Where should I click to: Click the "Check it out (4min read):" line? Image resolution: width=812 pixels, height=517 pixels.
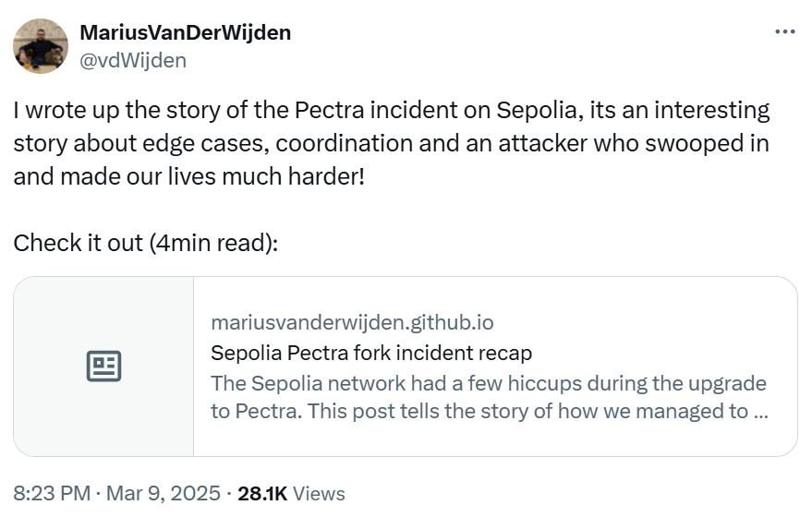pos(146,242)
